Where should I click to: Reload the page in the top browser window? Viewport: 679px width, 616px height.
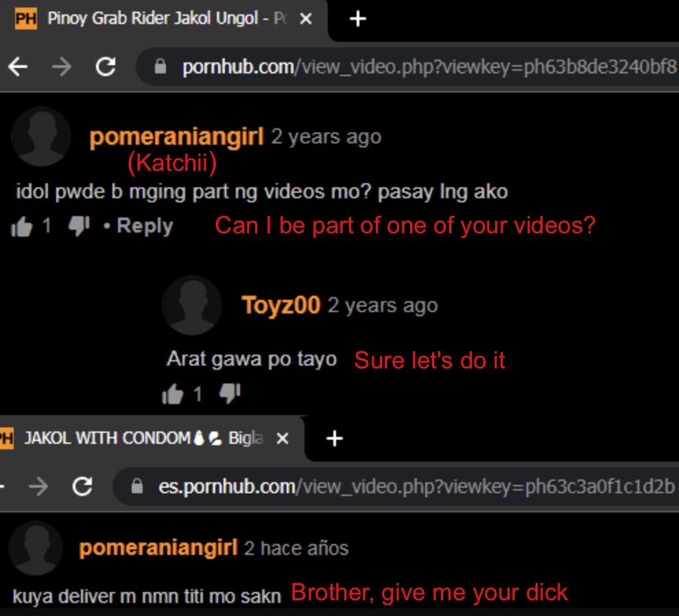(x=106, y=67)
